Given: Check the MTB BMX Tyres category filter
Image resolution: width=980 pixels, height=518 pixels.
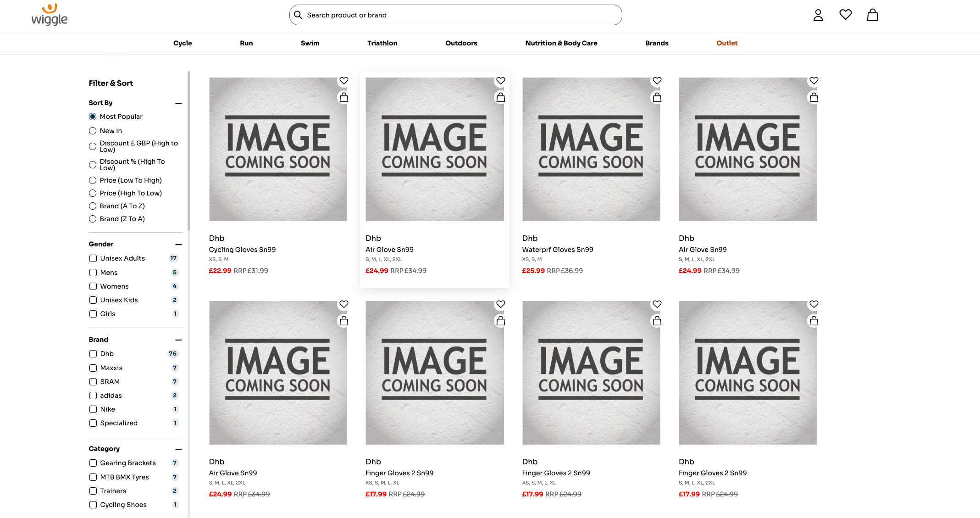Looking at the screenshot, I should pos(93,477).
